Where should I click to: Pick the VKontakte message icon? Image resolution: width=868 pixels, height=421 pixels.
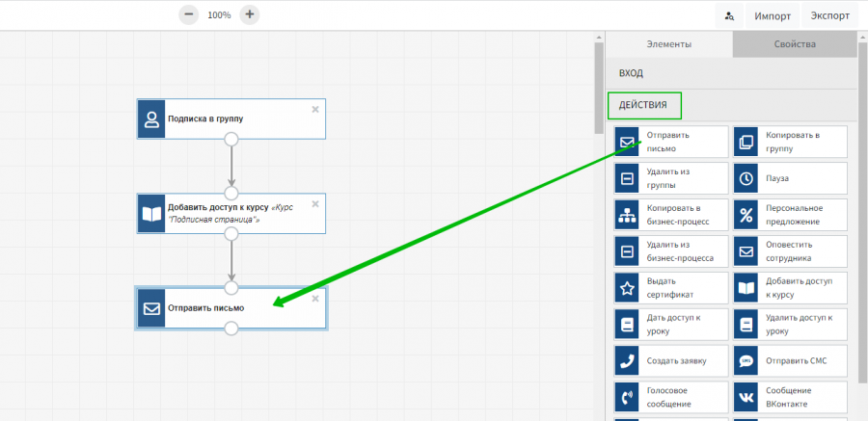[x=746, y=397]
